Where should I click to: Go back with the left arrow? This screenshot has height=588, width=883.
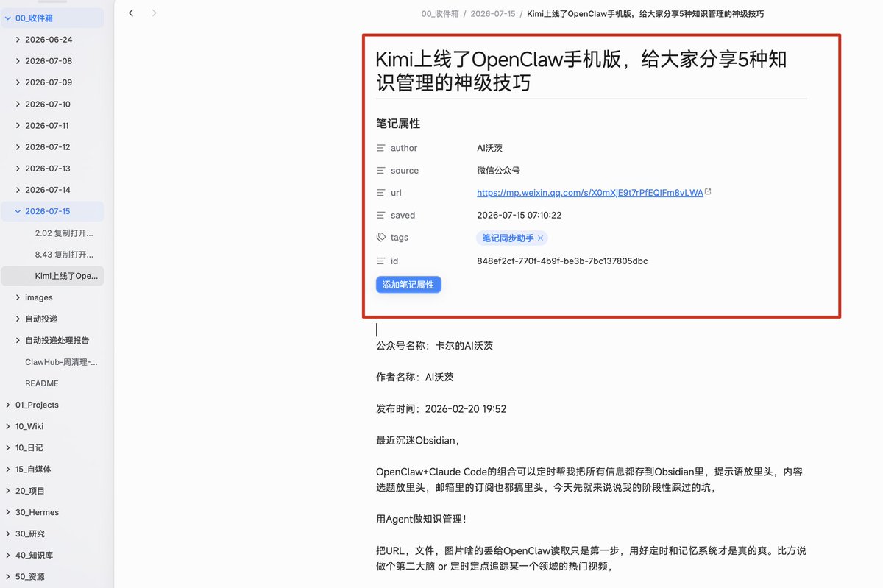point(131,13)
